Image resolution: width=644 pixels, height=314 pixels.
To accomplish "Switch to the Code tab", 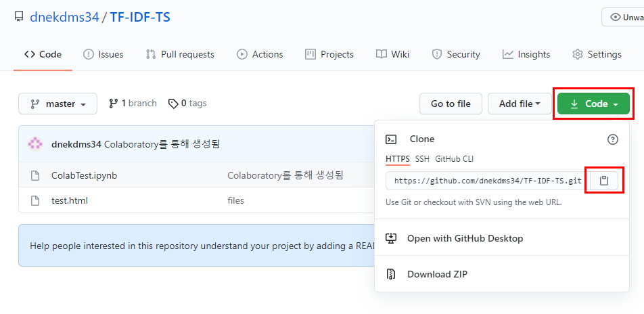I will (x=43, y=54).
